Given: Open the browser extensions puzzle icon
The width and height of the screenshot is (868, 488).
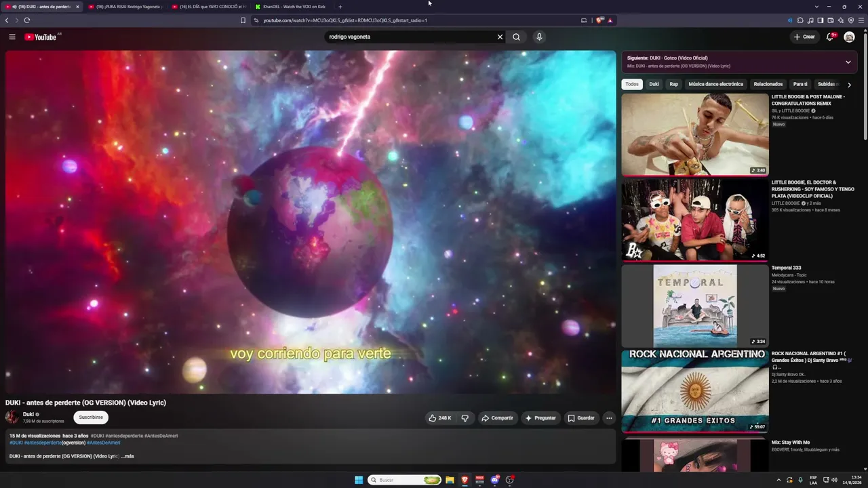Looking at the screenshot, I should 800,20.
